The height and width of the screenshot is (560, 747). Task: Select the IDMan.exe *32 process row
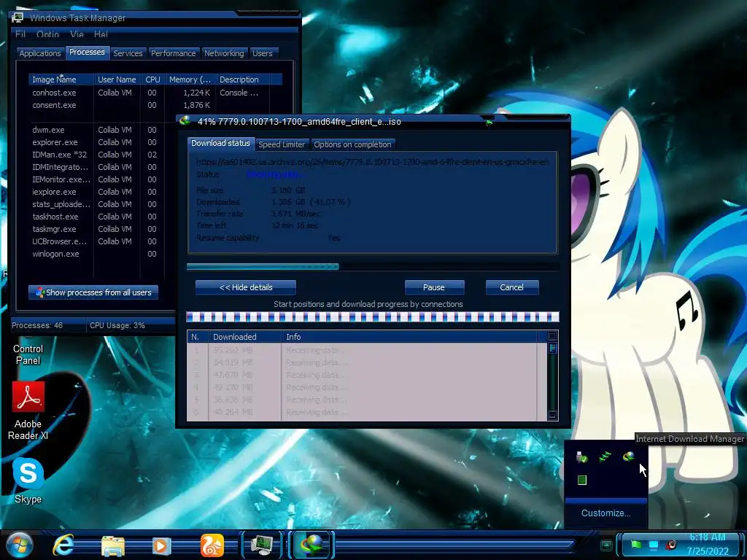101,155
